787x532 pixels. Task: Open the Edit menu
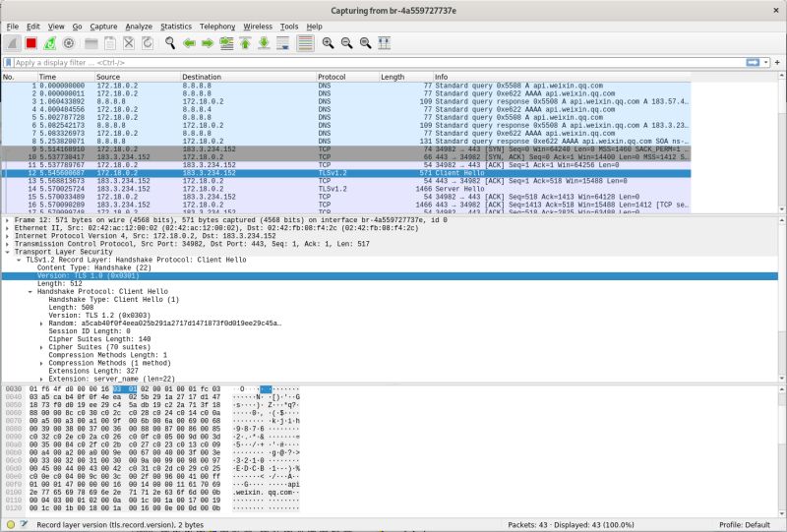point(33,27)
